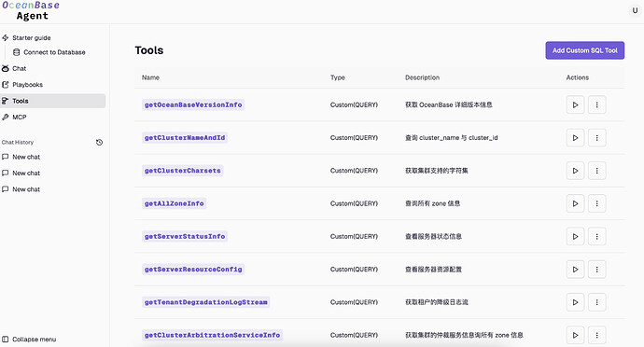Image resolution: width=644 pixels, height=347 pixels.
Task: Run the getServerStatusInfo tool
Action: 575,237
